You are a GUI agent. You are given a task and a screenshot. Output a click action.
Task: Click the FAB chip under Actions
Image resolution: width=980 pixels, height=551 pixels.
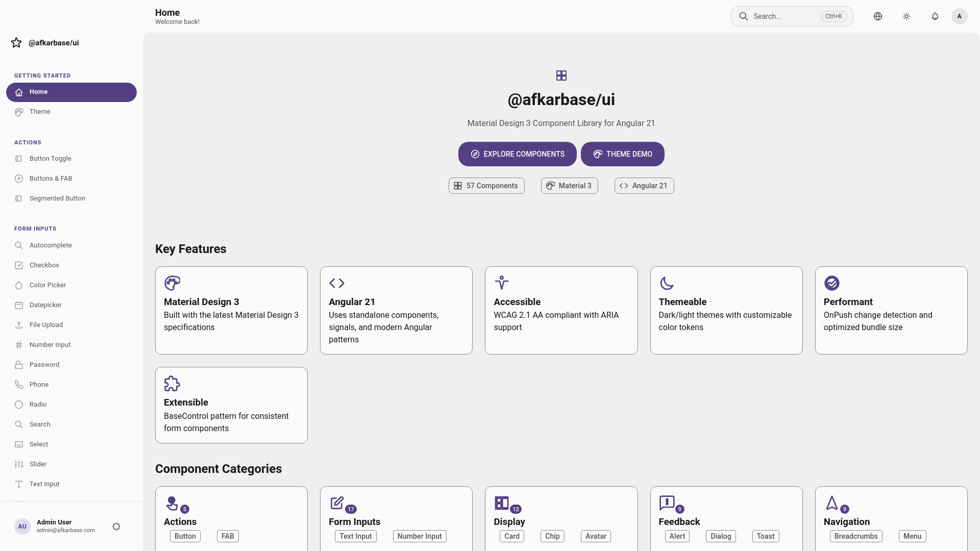click(x=228, y=536)
